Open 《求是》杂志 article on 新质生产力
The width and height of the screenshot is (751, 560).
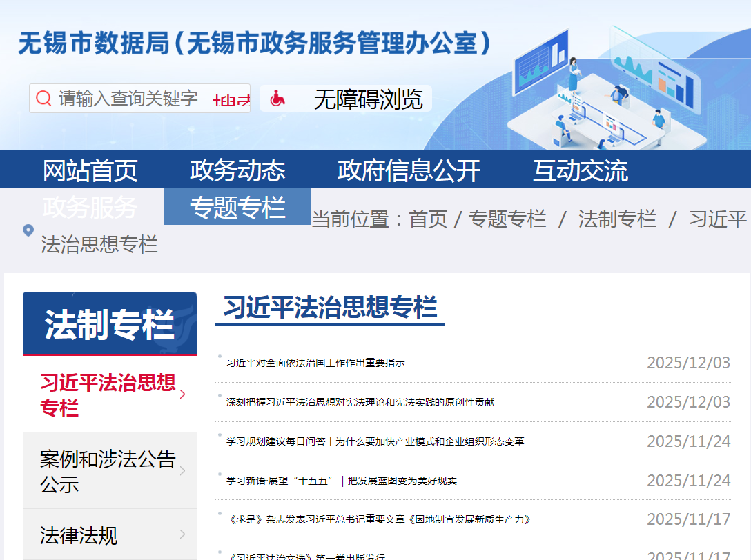point(378,520)
